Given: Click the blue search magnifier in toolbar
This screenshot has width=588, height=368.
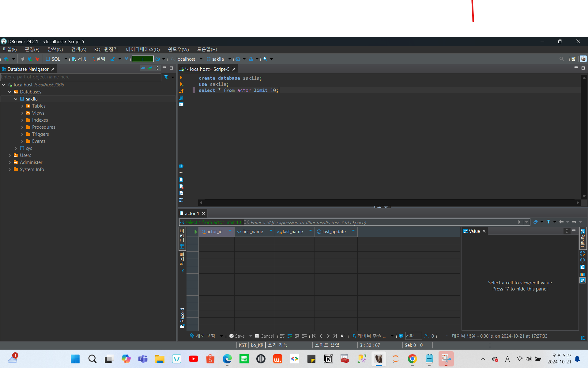Looking at the screenshot, I should pyautogui.click(x=265, y=59).
